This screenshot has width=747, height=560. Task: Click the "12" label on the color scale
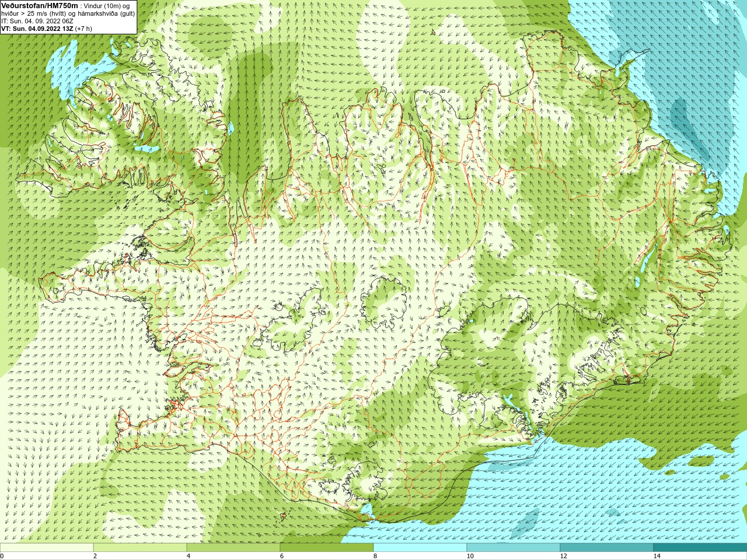(x=563, y=556)
